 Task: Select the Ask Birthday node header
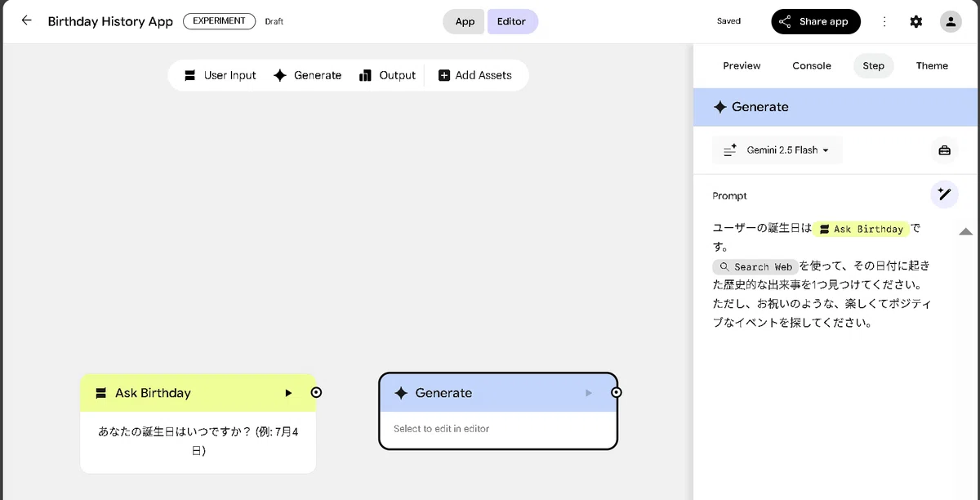click(198, 393)
